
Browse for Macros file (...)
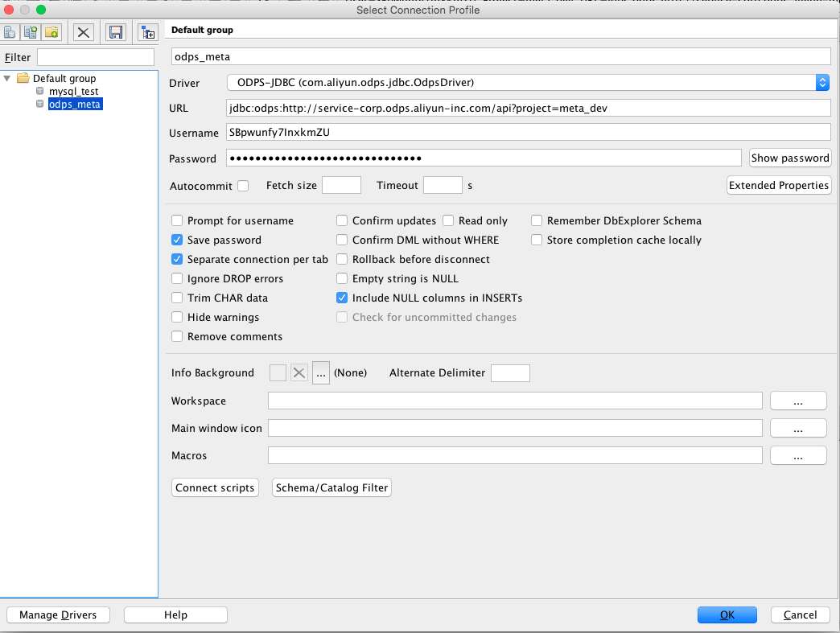[798, 455]
